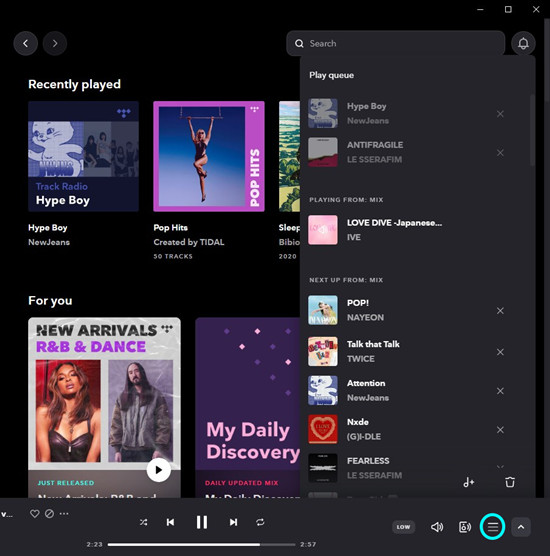
Task: Open the LOW audio quality selector
Action: pos(403,527)
